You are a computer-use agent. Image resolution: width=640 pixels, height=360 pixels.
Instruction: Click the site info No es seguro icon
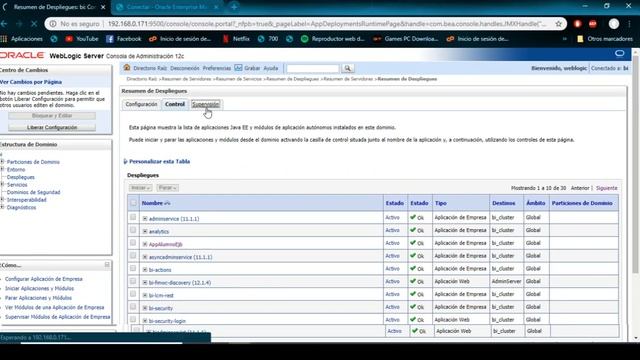pos(53,24)
